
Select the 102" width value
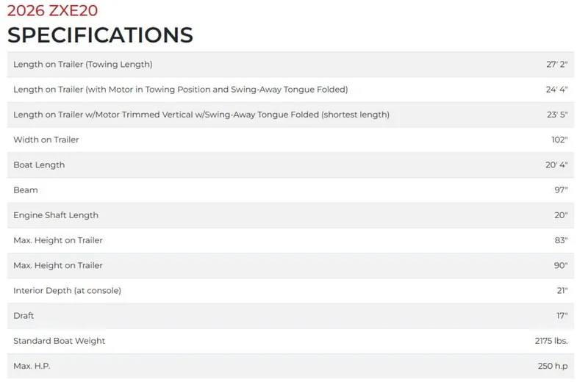click(x=559, y=140)
